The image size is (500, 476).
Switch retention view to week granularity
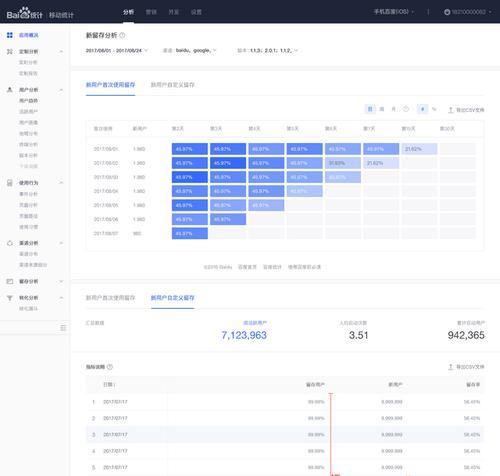pyautogui.click(x=382, y=109)
